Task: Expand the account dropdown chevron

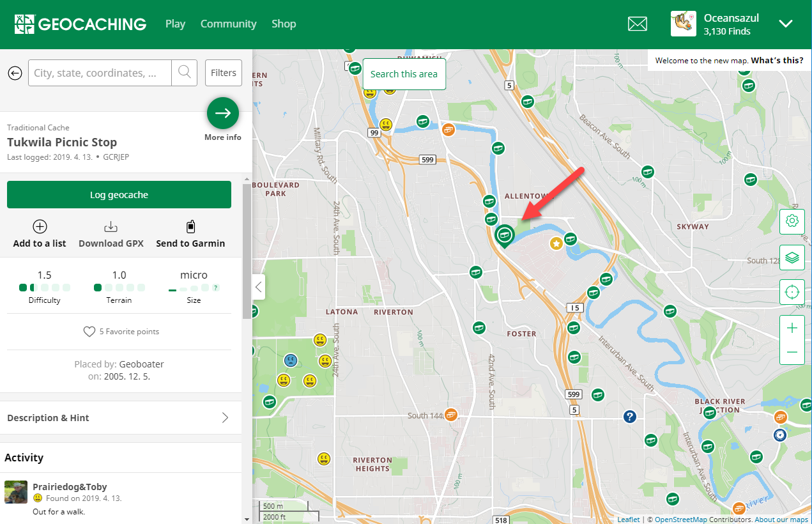Action: point(786,24)
